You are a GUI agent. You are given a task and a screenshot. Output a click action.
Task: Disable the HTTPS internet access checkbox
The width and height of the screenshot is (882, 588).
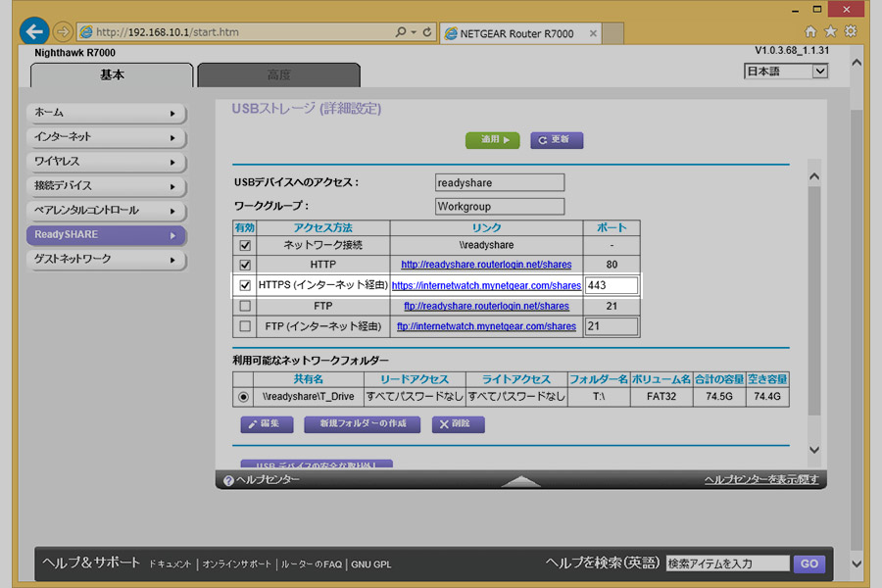coord(245,285)
